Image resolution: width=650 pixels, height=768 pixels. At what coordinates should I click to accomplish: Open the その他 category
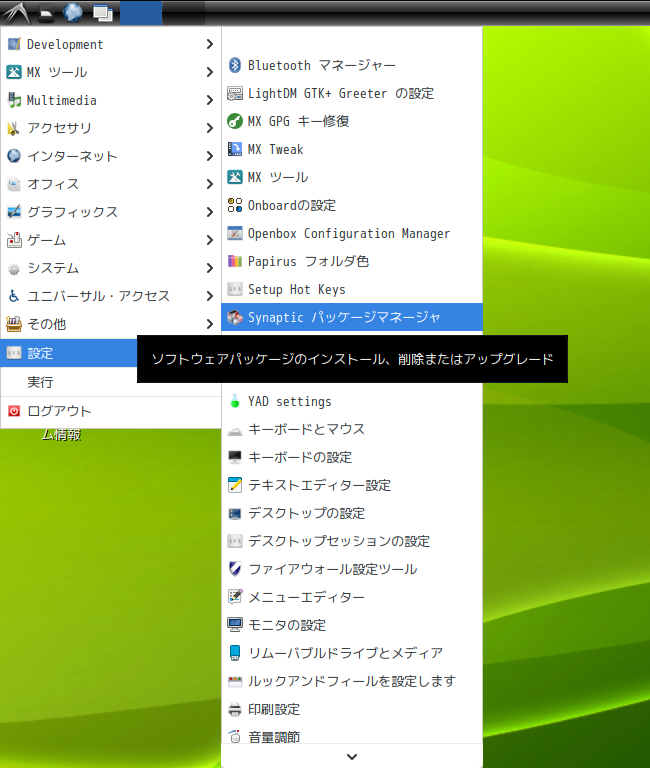111,324
